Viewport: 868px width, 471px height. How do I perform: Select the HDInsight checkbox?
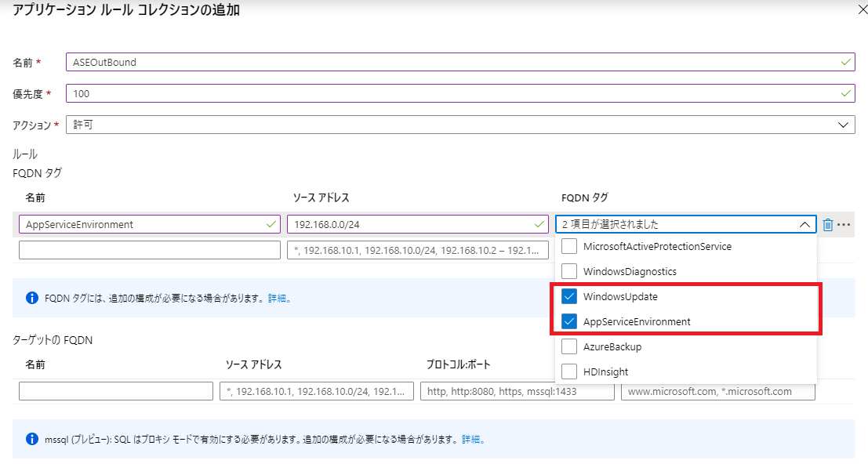tap(569, 371)
